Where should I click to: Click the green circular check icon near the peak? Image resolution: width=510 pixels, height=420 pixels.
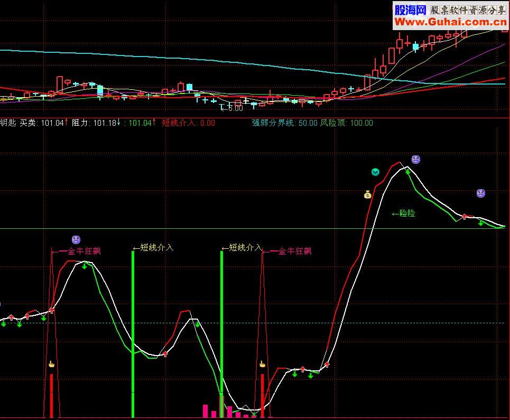[x=375, y=172]
